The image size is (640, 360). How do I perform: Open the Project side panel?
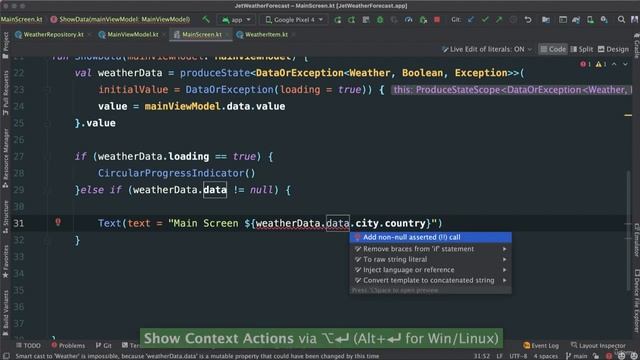(6, 45)
